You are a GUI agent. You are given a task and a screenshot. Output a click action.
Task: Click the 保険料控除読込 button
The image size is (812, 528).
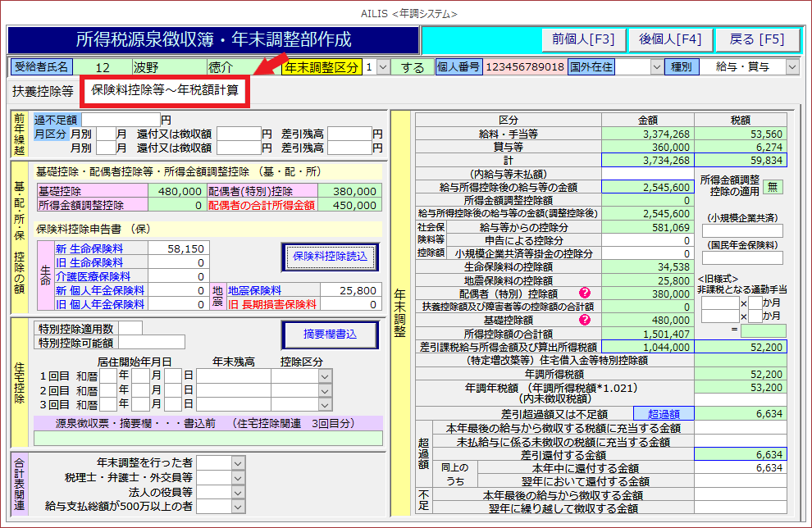[x=330, y=257]
